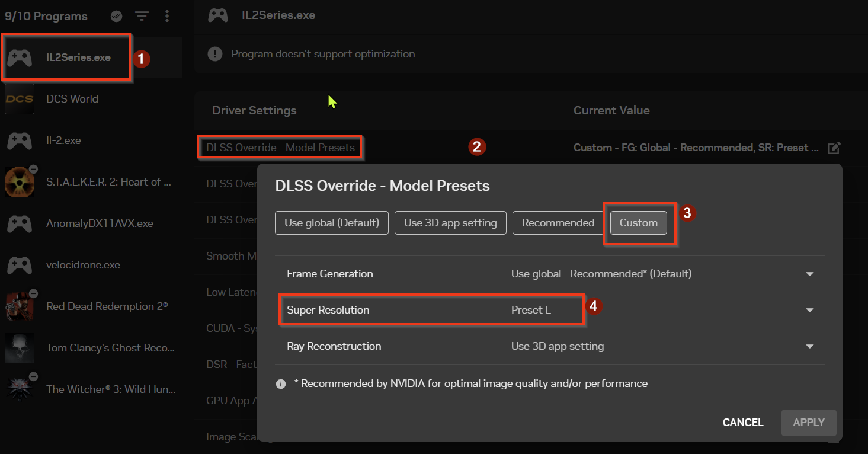Image resolution: width=868 pixels, height=454 pixels.
Task: Expand the Frame Generation dropdown arrow
Action: [810, 274]
